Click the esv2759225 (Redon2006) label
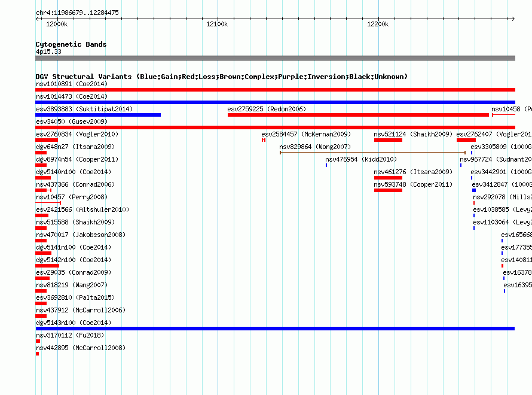Image resolution: width=532 pixels, height=395 pixels. (x=267, y=109)
